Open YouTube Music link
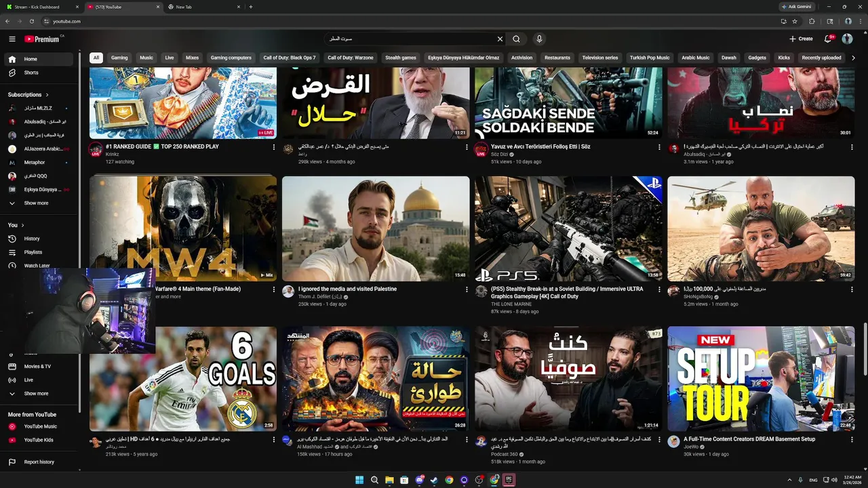The image size is (868, 488). pyautogui.click(x=39, y=426)
